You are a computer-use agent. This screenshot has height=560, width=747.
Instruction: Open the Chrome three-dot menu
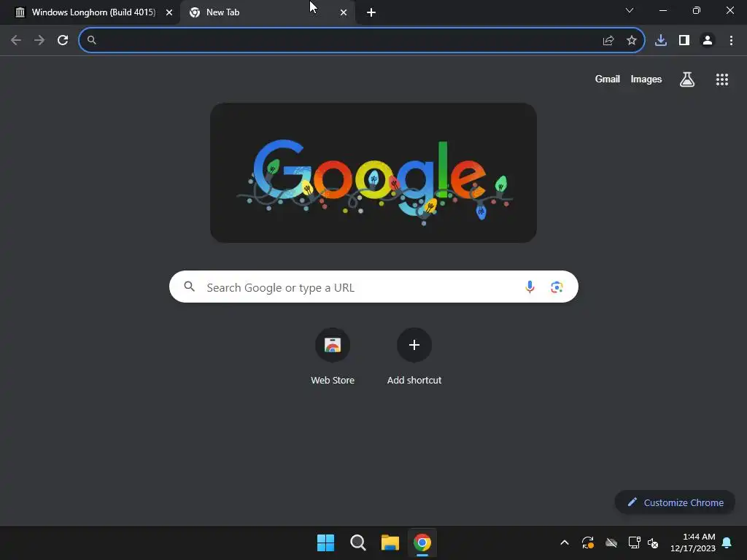click(x=731, y=41)
